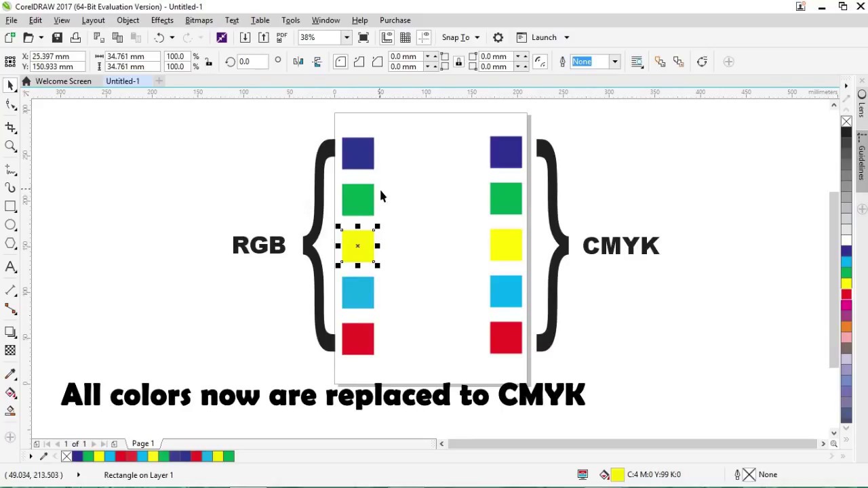Open the Options gear icon

pyautogui.click(x=498, y=37)
